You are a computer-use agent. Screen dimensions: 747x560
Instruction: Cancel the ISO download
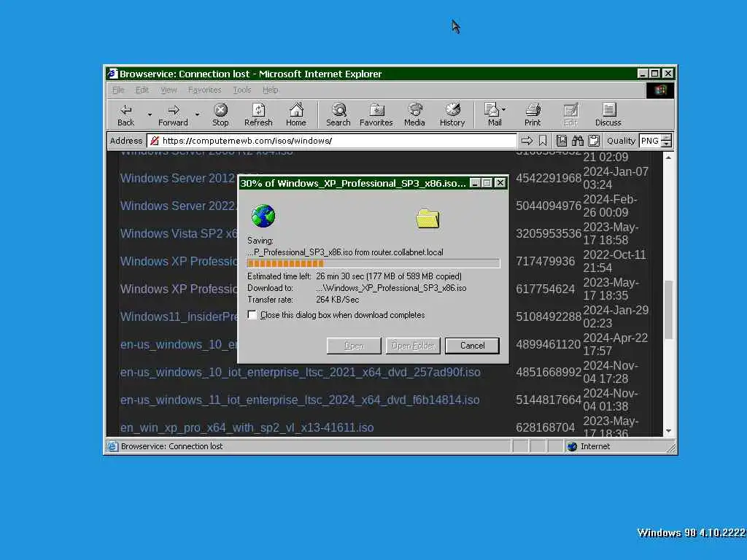(472, 346)
